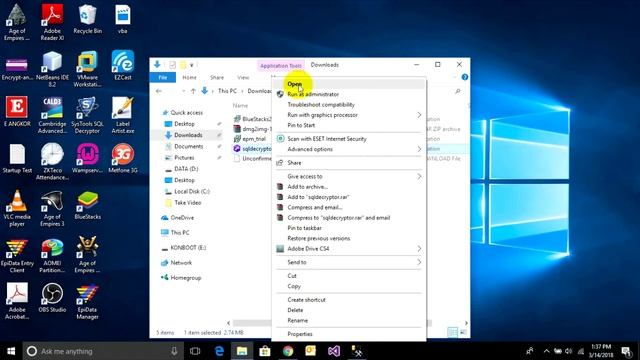Select VLC media player desktop icon
The image size is (640, 360).
(x=17, y=208)
